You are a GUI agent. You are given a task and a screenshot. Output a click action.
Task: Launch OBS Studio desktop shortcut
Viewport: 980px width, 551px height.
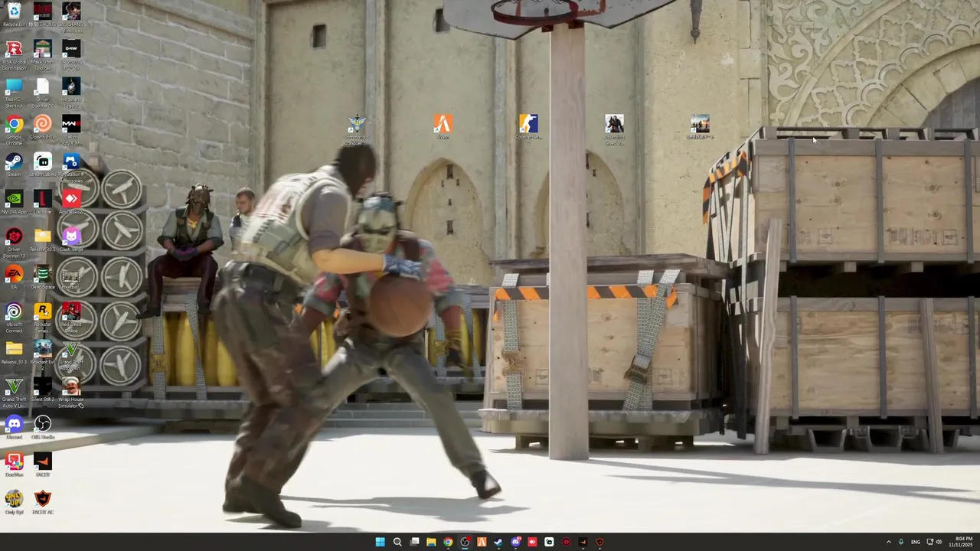[x=43, y=427]
